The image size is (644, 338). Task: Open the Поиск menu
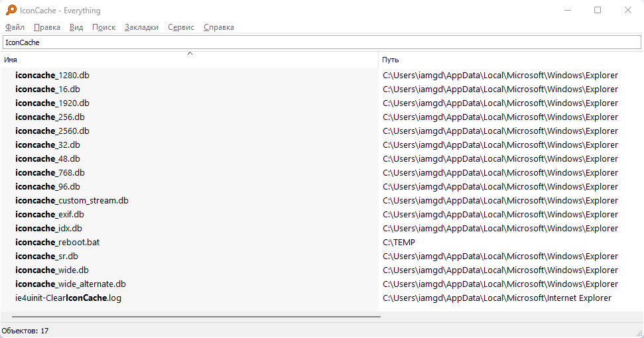coord(103,27)
